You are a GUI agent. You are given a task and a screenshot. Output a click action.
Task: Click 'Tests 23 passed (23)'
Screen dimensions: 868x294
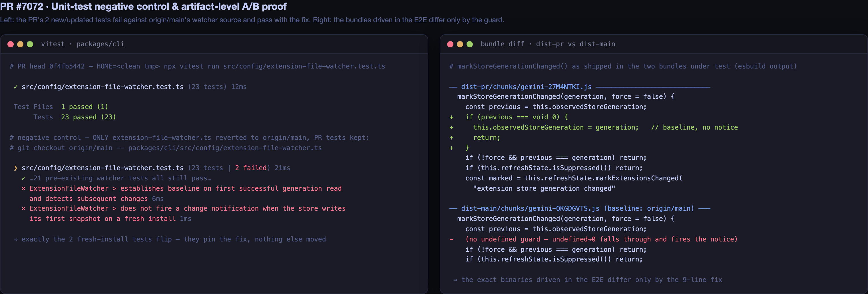75,117
